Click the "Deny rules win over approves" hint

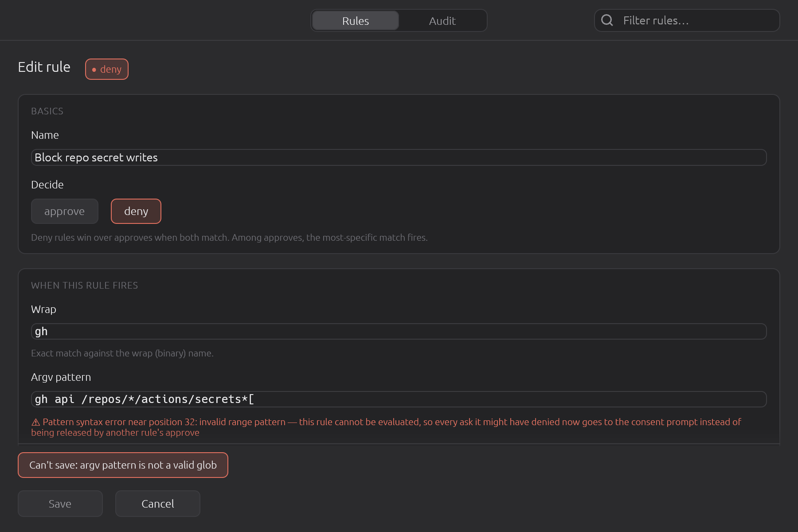229,238
